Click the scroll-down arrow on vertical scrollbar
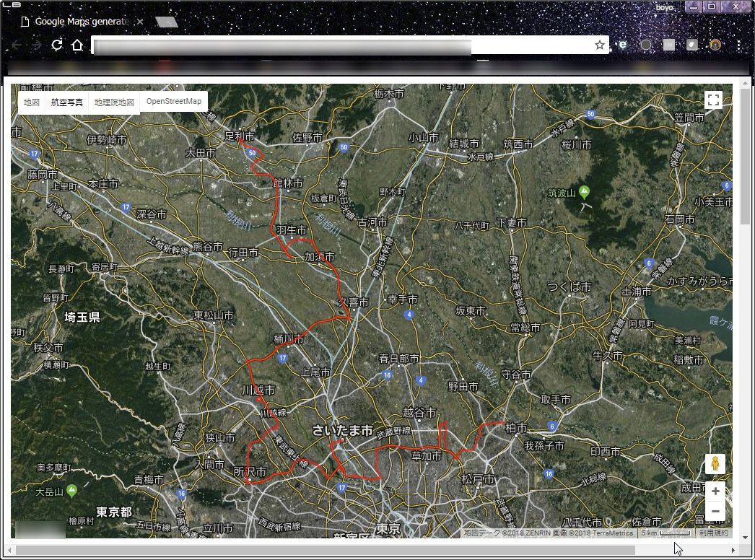The image size is (755, 560). [746, 538]
